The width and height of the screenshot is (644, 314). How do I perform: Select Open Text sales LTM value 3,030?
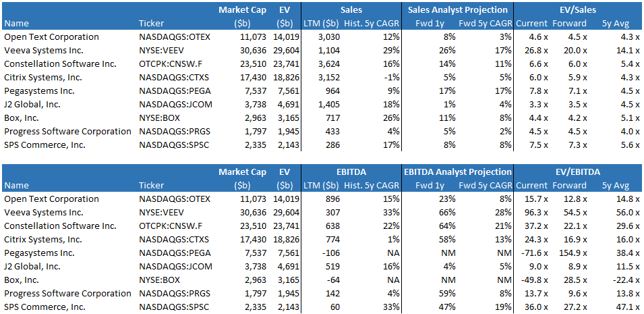328,37
